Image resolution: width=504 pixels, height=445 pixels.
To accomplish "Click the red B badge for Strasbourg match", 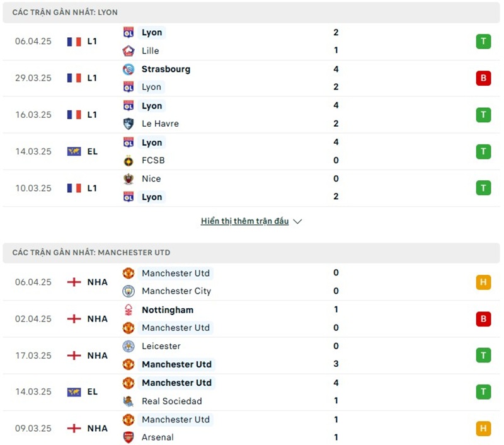I will (x=483, y=78).
